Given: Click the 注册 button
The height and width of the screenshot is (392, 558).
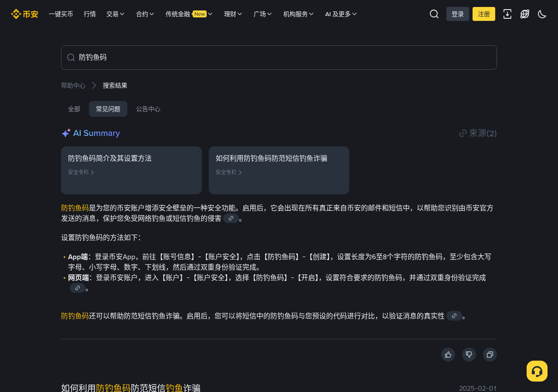Looking at the screenshot, I should click(x=484, y=14).
